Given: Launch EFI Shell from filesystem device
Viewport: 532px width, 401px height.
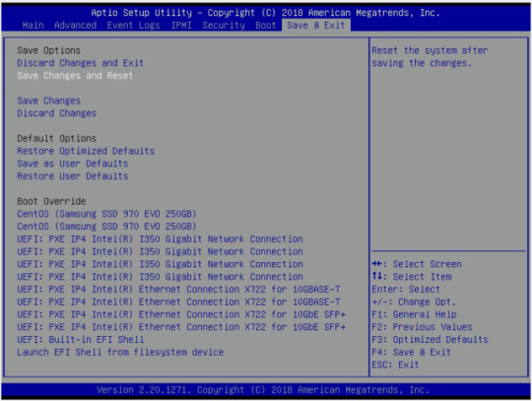Looking at the screenshot, I should point(120,352).
